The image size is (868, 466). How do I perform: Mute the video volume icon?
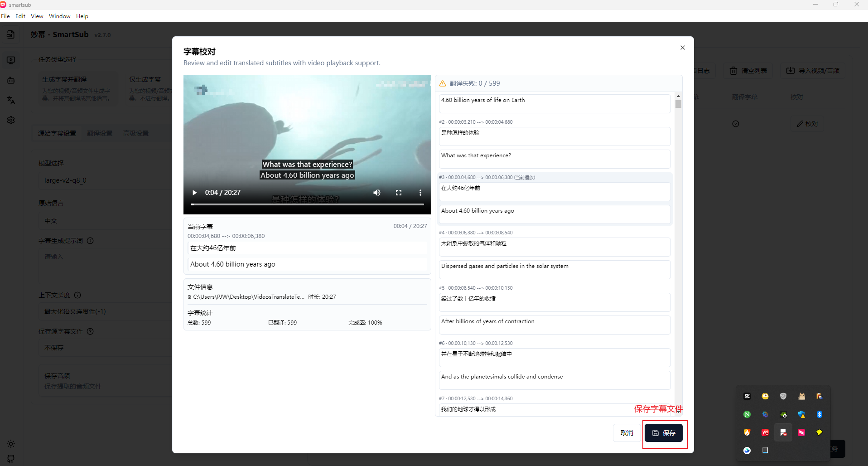click(377, 193)
